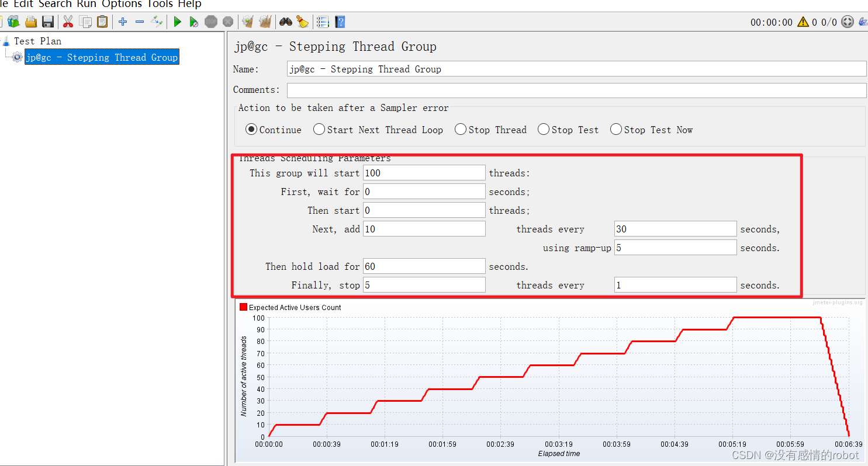Click the 'jp@gc - Stepping Thread Group' panel heading
868x466 pixels.
point(336,47)
